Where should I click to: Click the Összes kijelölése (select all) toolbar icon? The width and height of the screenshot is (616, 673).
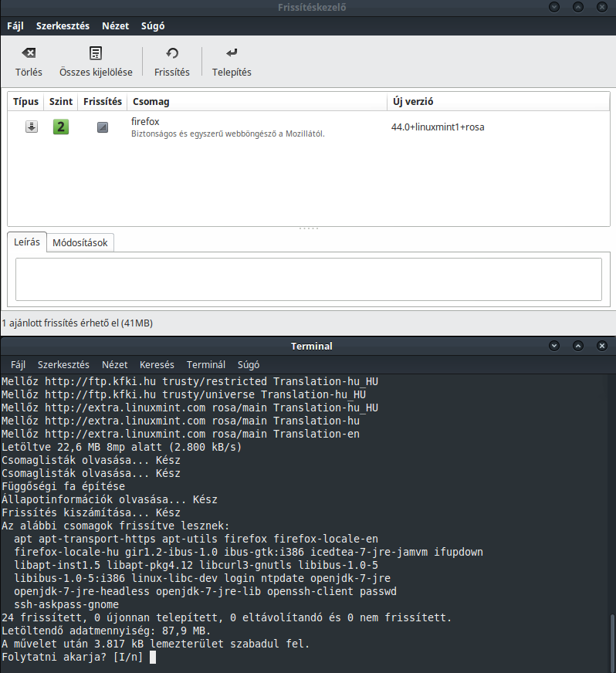(96, 53)
